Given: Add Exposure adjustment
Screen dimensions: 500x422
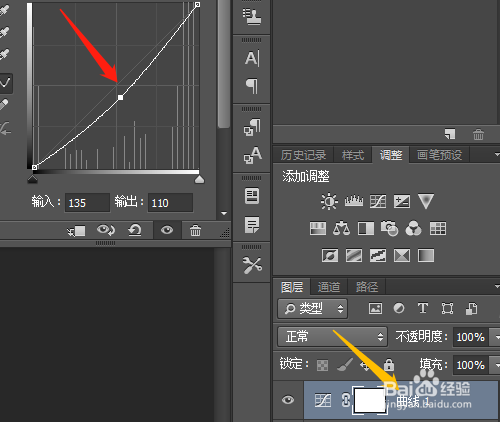Looking at the screenshot, I should tap(402, 201).
